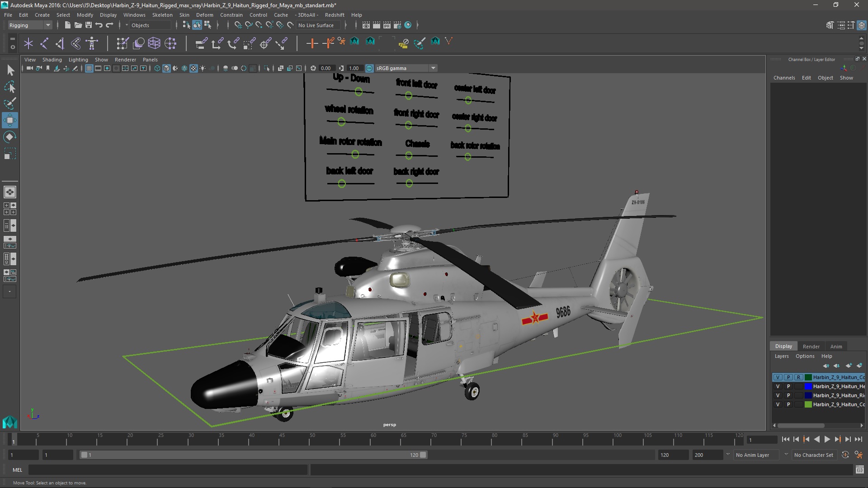Expand the sRGB gamma color space dropdown

click(433, 68)
